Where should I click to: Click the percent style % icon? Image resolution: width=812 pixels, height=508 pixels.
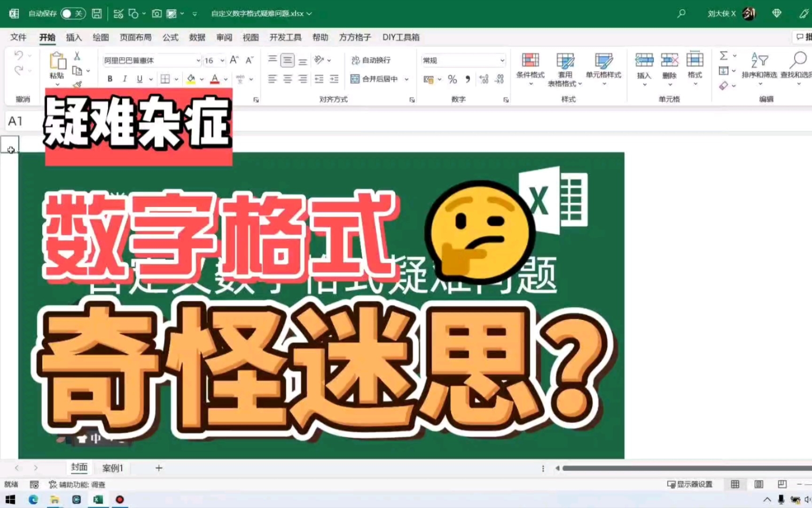coord(453,79)
